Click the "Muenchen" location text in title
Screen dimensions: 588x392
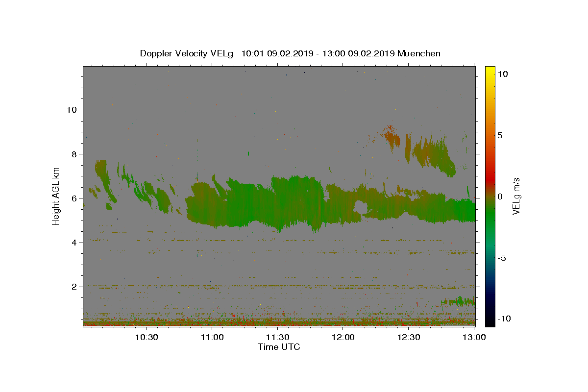pos(419,53)
